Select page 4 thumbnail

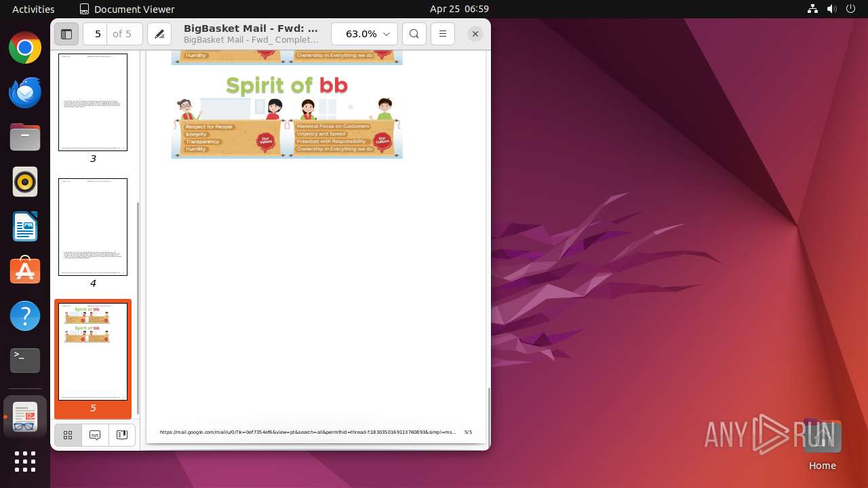pos(93,227)
